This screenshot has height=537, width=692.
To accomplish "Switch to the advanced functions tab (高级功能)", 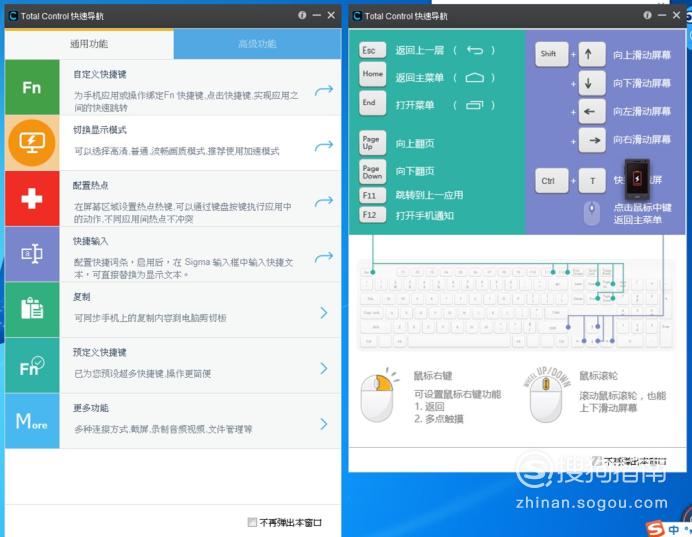I will tap(257, 44).
